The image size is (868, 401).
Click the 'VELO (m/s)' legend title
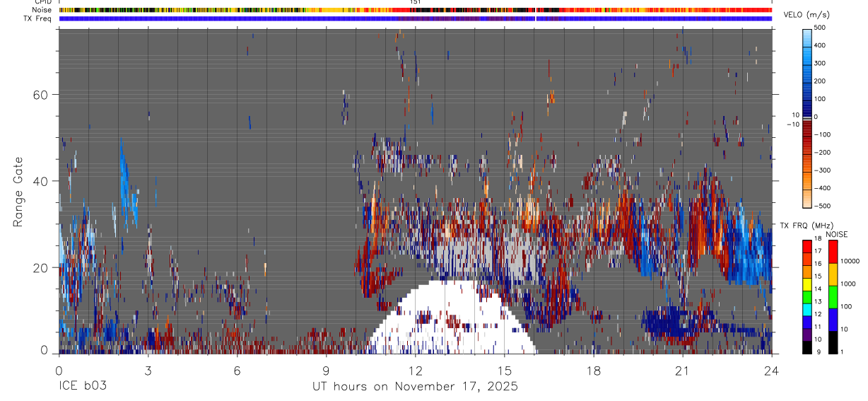806,15
